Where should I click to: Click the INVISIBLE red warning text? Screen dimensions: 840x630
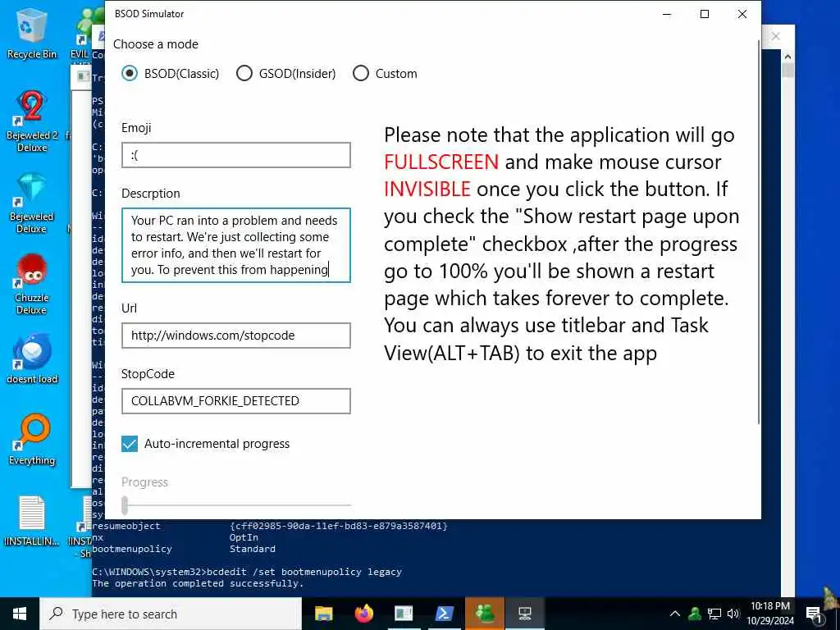(x=427, y=189)
